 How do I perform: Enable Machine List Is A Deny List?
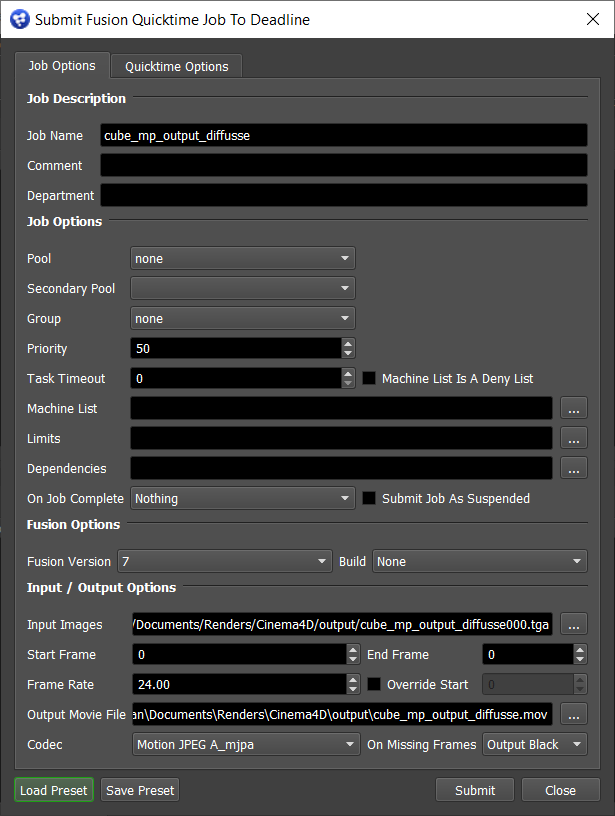click(x=369, y=379)
